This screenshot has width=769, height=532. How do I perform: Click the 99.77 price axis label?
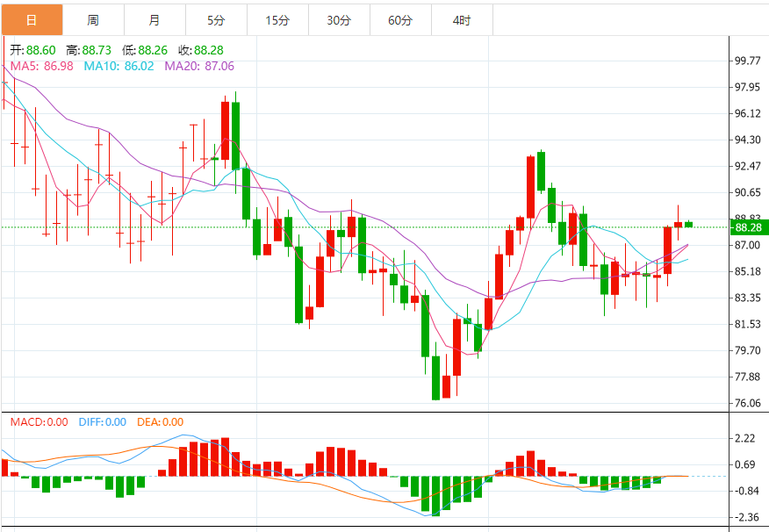pos(747,61)
